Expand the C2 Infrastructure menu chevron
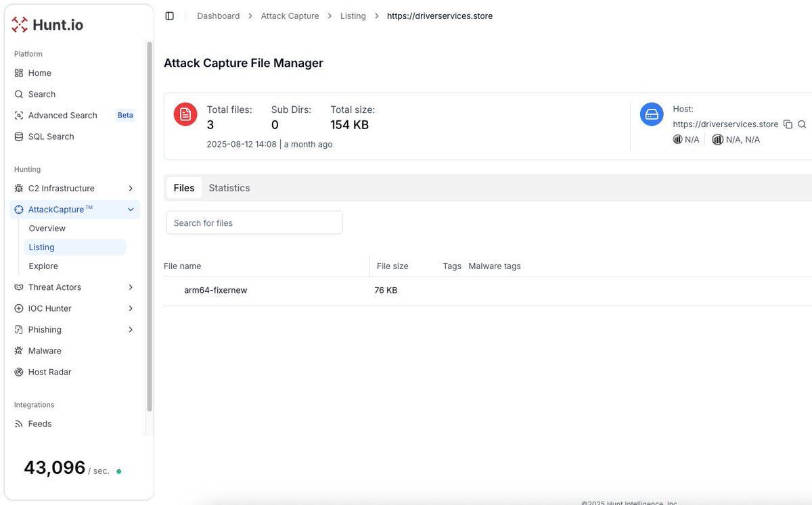 click(x=131, y=189)
